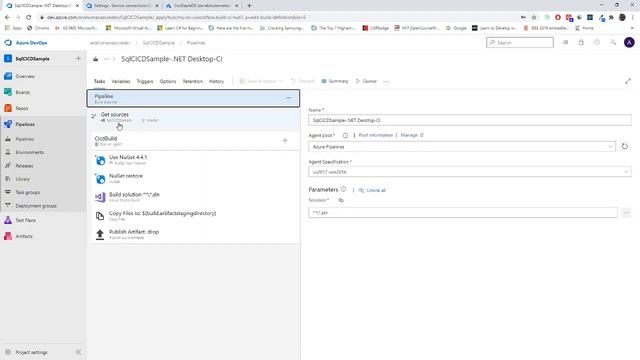
Task: Click the Discard button
Action: 302,81
